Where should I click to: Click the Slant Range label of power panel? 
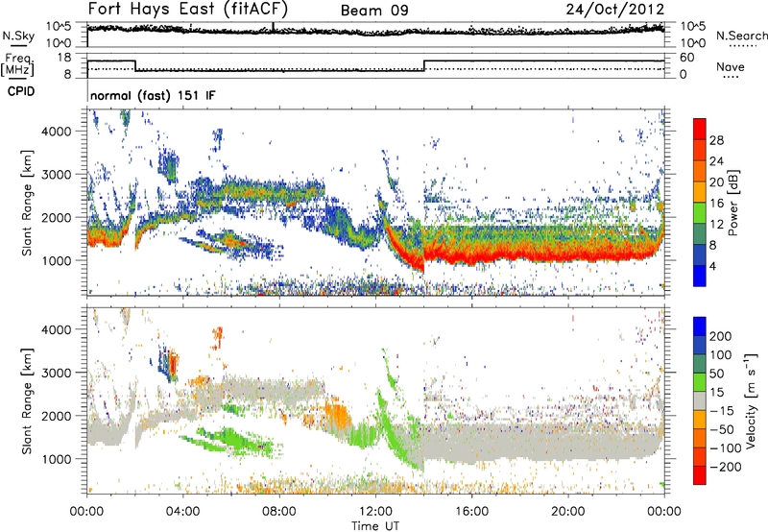[x=27, y=203]
